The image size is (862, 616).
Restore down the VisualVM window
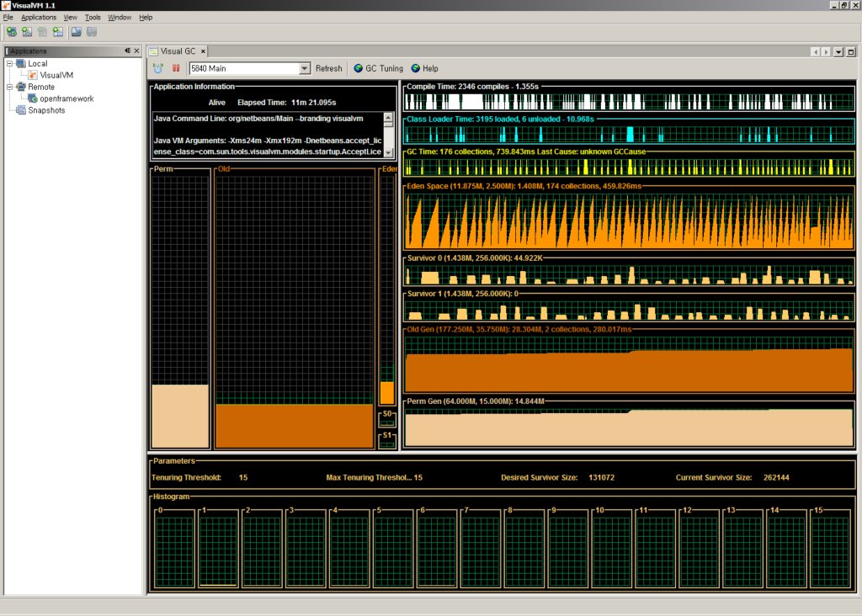coord(844,5)
